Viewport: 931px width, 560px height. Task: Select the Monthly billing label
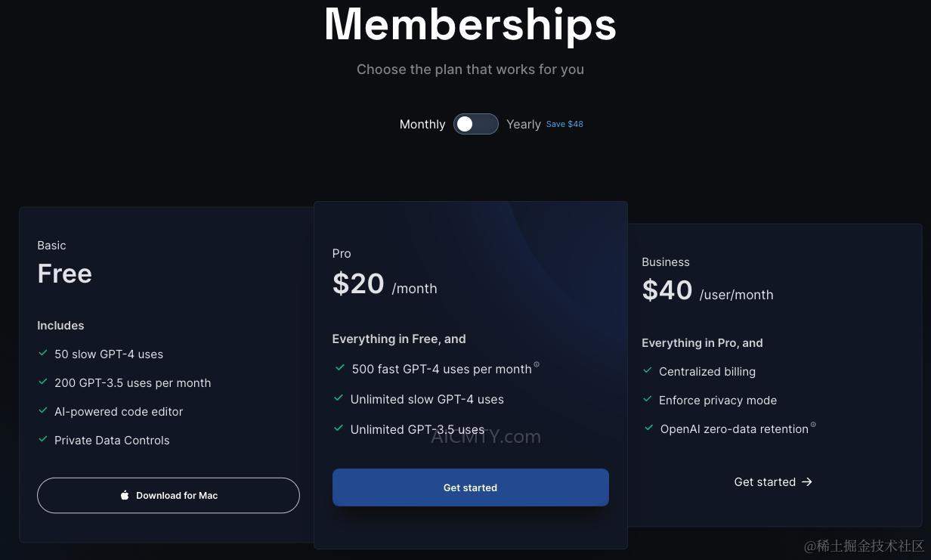pyautogui.click(x=422, y=125)
